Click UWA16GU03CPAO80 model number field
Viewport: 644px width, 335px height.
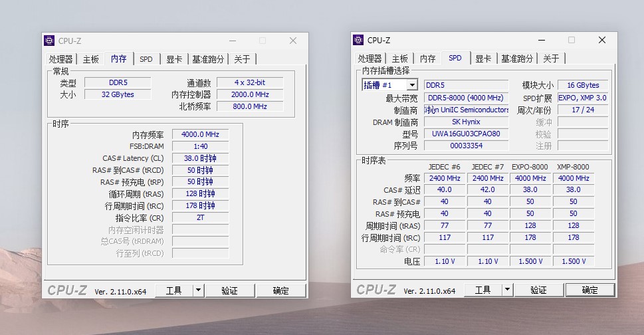pyautogui.click(x=466, y=134)
